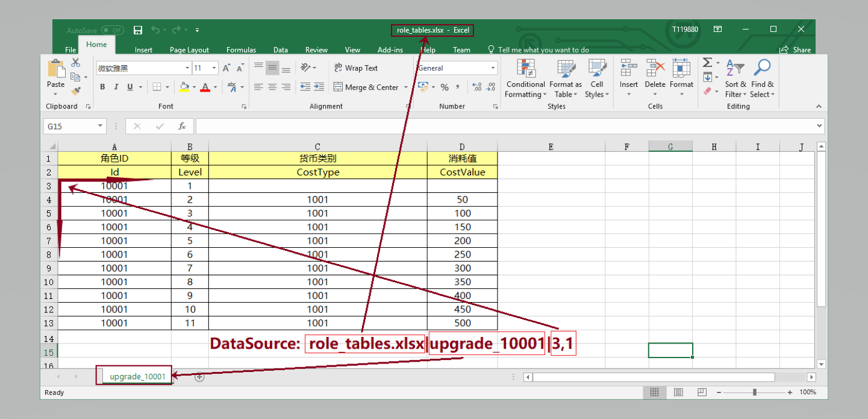
Task: Open the General number format dropdown
Action: 493,68
